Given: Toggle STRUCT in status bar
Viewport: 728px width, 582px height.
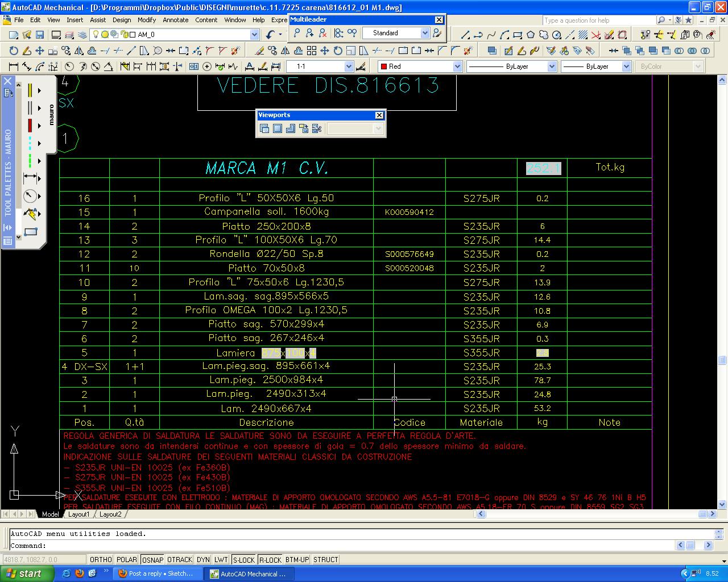Looking at the screenshot, I should (325, 560).
